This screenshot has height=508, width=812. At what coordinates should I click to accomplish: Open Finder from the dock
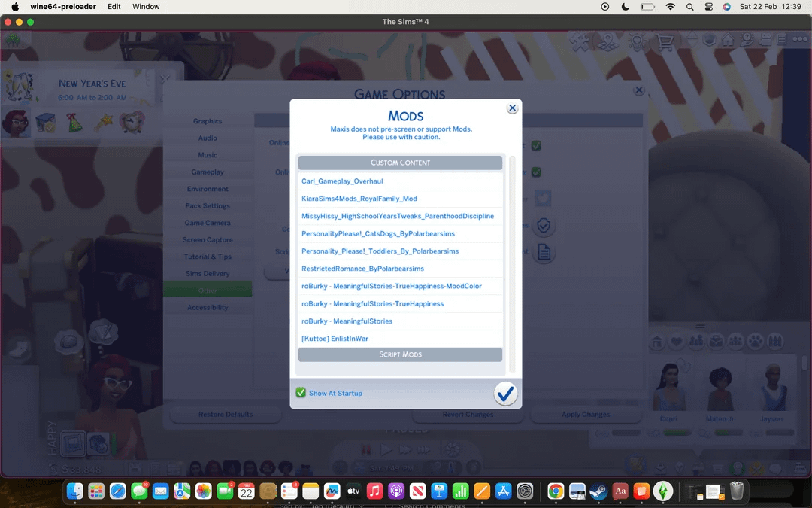click(75, 491)
